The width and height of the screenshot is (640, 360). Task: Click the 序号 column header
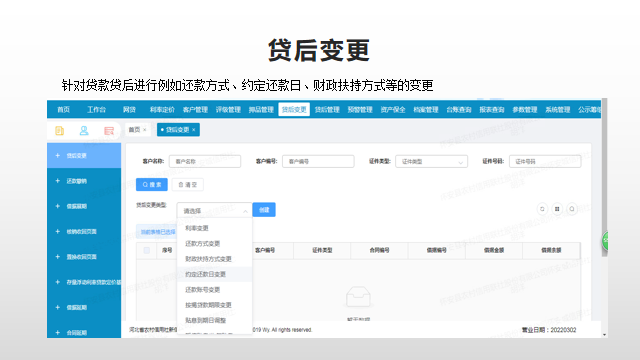(167, 250)
